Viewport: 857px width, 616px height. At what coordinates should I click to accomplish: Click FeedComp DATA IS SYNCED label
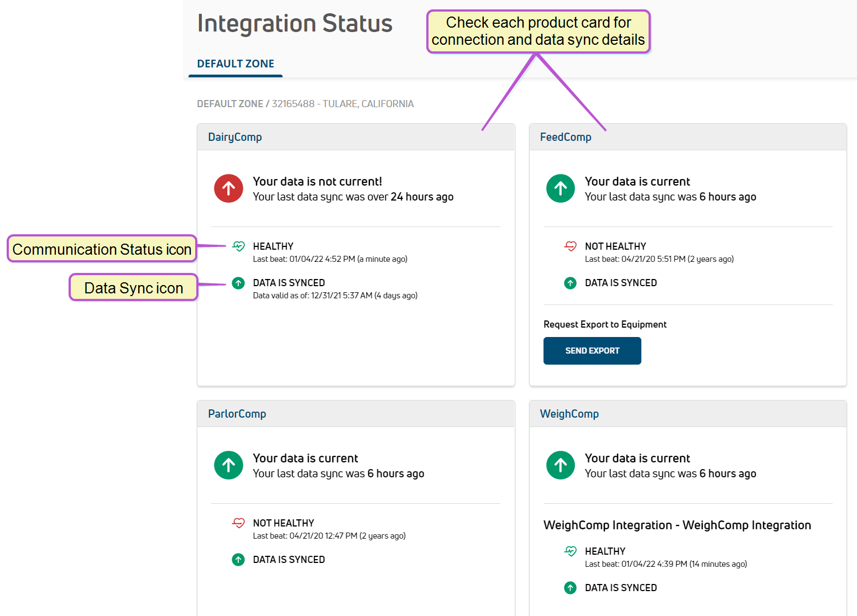coord(621,283)
